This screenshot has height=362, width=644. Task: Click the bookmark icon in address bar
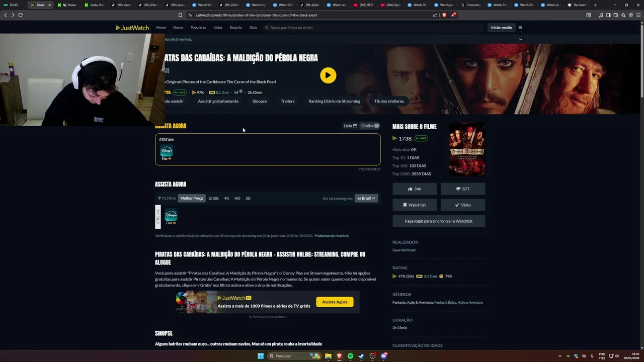coord(181,15)
